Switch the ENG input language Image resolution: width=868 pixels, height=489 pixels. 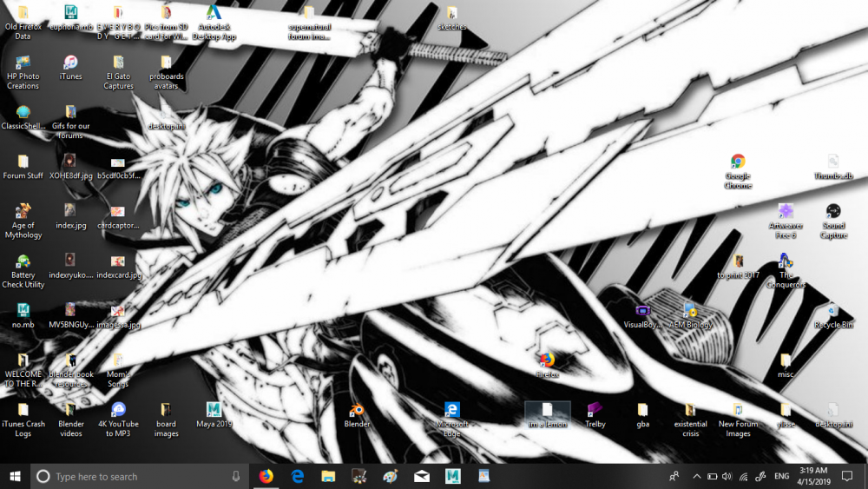tap(782, 476)
